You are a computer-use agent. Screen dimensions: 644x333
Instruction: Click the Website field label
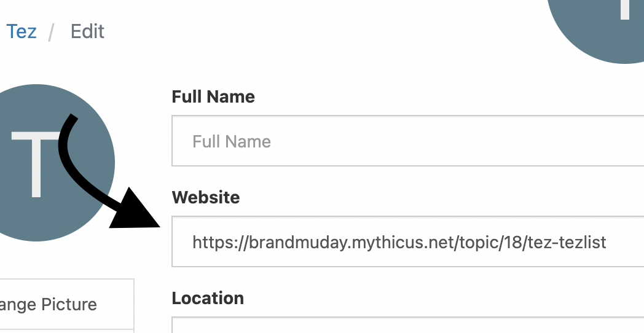206,197
